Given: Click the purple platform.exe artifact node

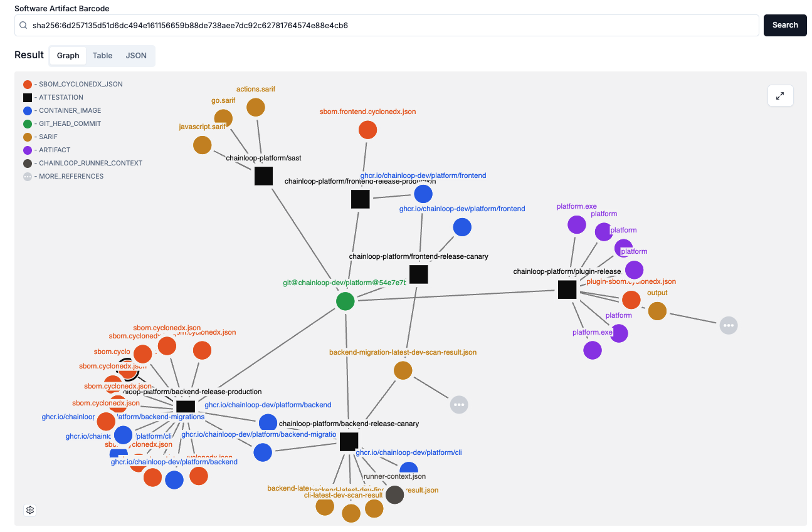Looking at the screenshot, I should point(576,224).
